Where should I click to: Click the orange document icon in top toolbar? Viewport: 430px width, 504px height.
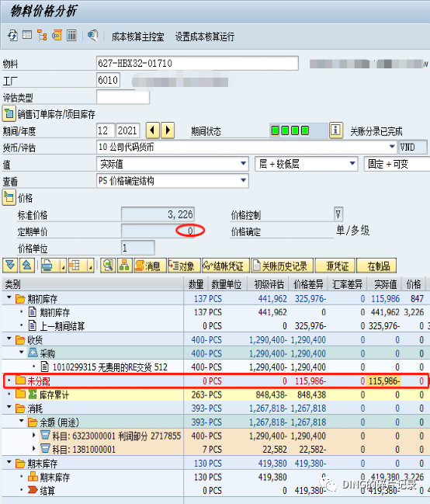tap(57, 35)
